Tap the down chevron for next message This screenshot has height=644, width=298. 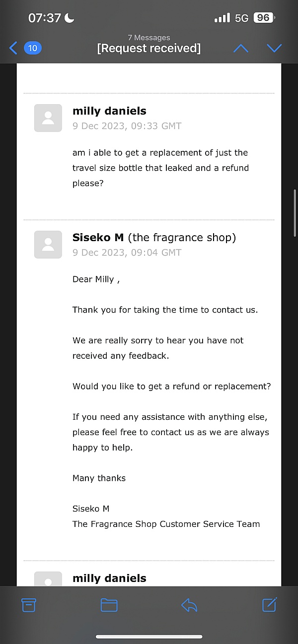pyautogui.click(x=274, y=48)
